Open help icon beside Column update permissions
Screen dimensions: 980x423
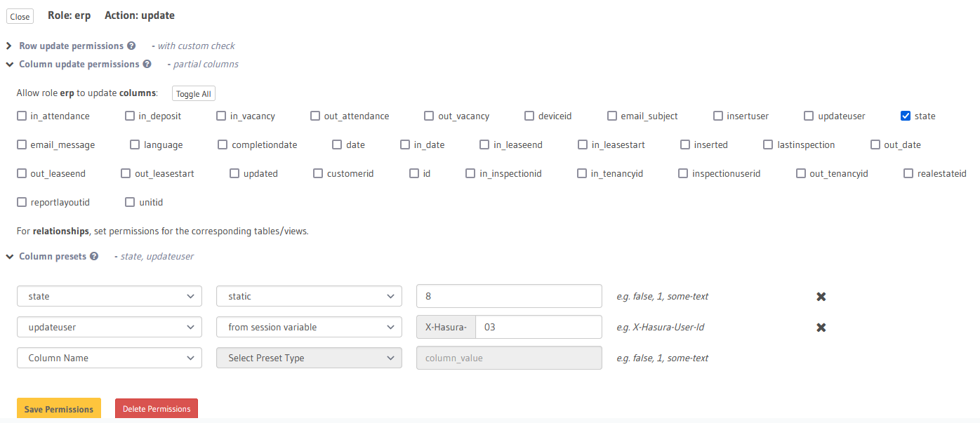pos(147,64)
